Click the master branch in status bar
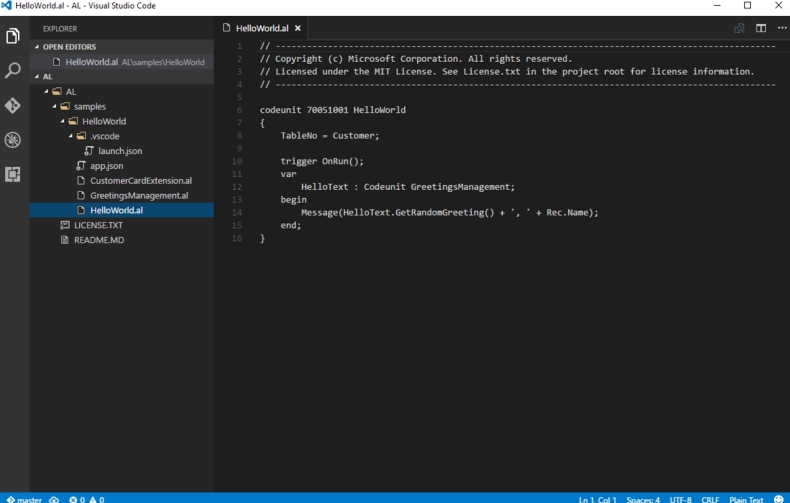Image resolution: width=790 pixels, height=503 pixels. (24, 498)
